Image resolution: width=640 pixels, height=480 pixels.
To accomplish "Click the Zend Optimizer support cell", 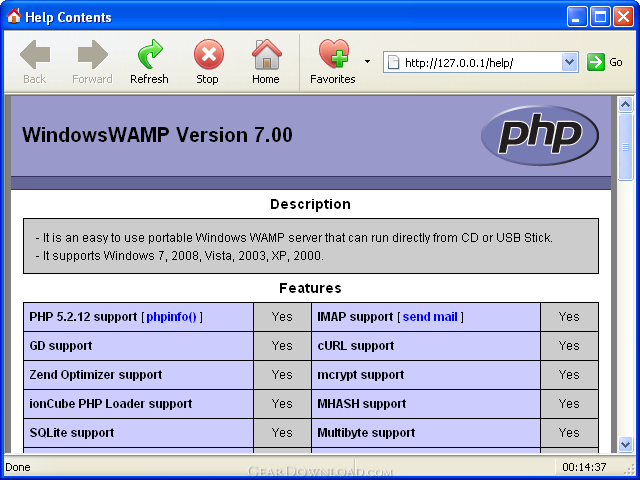I will [x=138, y=375].
